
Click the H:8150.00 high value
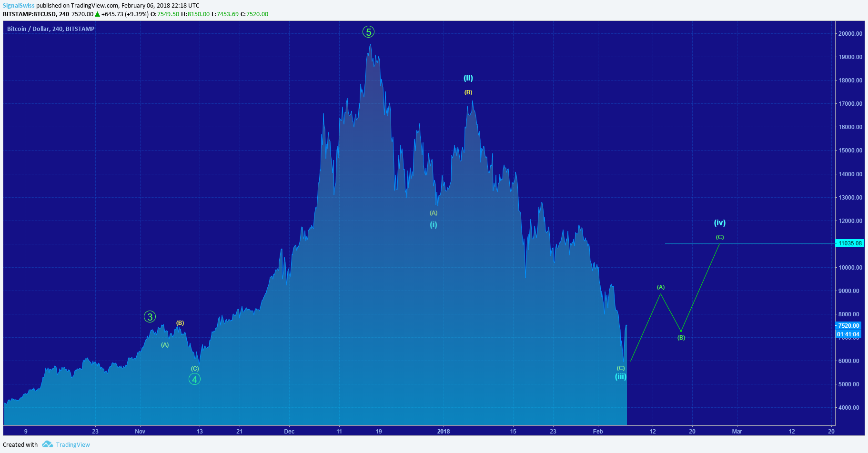pos(195,14)
